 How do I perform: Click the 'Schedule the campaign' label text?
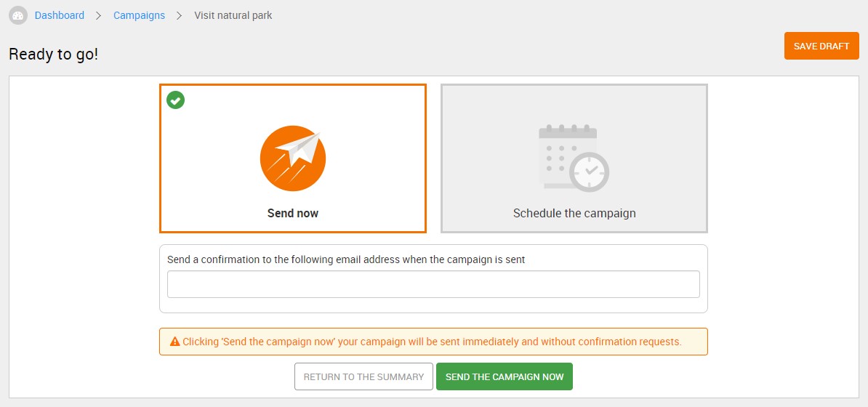tap(574, 213)
